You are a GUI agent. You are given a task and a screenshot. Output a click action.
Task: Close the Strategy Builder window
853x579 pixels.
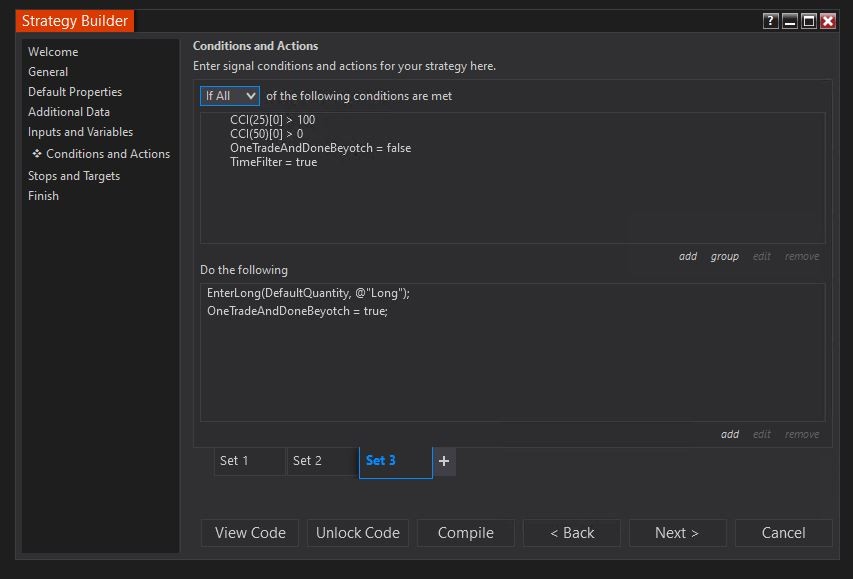828,21
